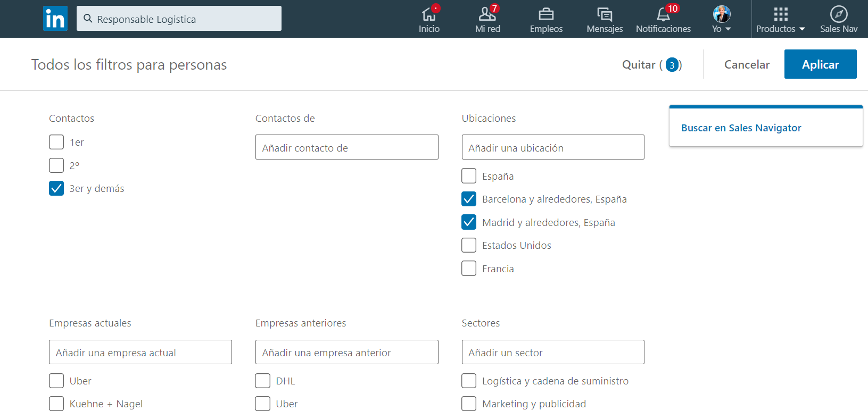
Task: Click the Todos los filtros para personas heading
Action: pos(129,65)
